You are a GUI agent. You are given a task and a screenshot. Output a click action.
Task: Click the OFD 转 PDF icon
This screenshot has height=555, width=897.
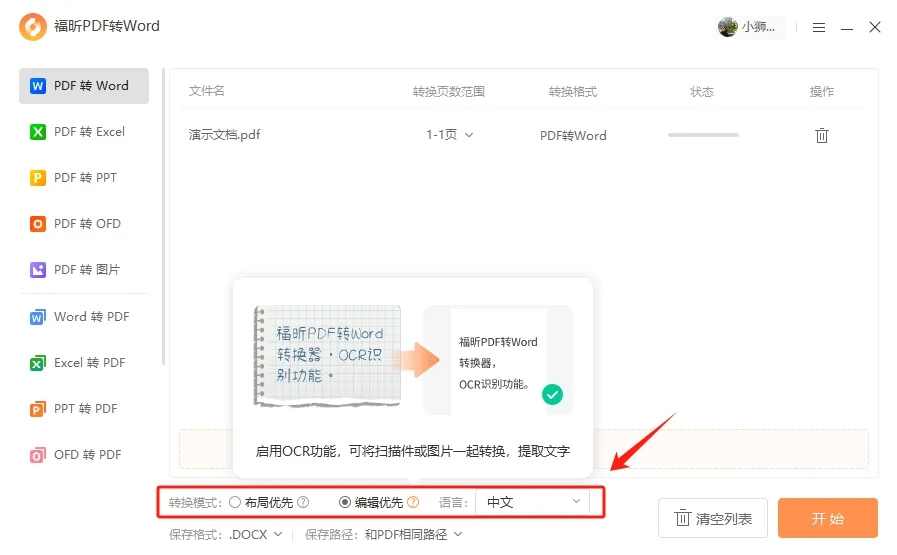(x=38, y=455)
